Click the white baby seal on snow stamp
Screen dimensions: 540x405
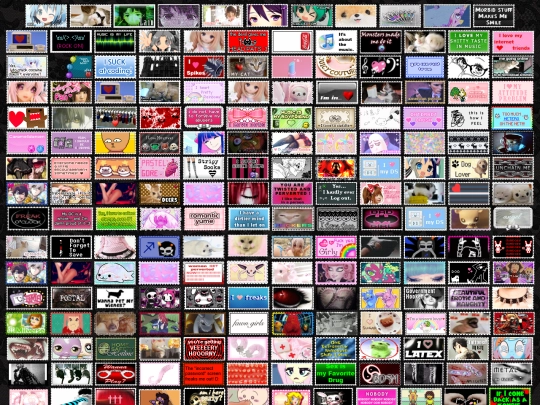pyautogui.click(x=204, y=247)
